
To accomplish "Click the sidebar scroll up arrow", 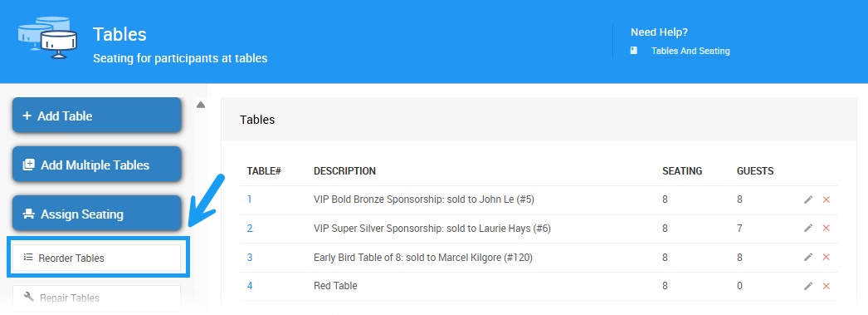I will 200,104.
